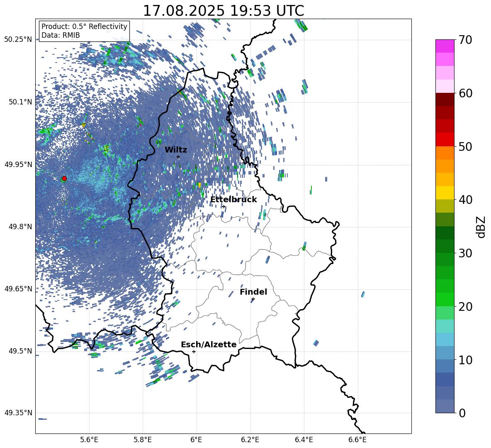
Task: Click the Esch/Alzette station cross marker
Action: (194, 351)
